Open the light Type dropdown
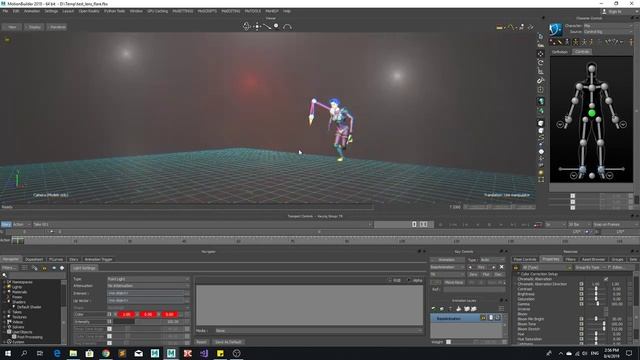Viewport: 640px width, 360px height. coord(148,279)
